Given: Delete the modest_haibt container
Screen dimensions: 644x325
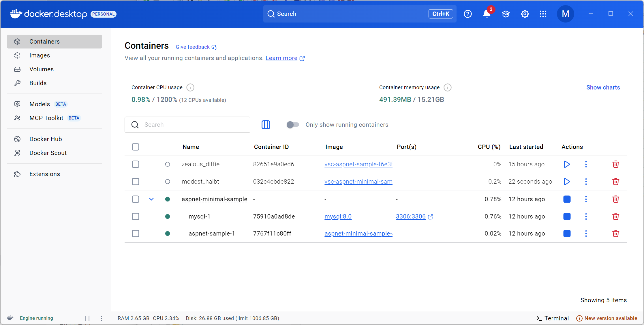Looking at the screenshot, I should [615, 182].
